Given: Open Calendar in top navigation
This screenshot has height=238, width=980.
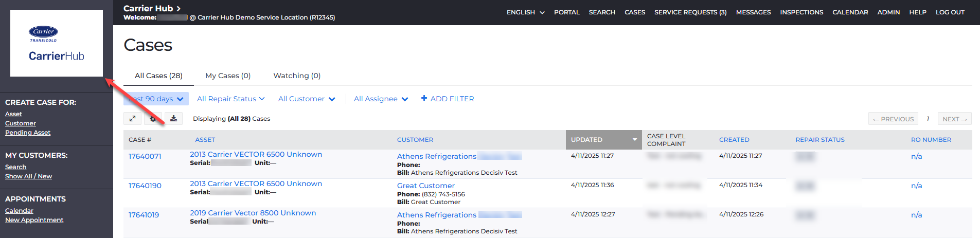Looking at the screenshot, I should point(850,12).
